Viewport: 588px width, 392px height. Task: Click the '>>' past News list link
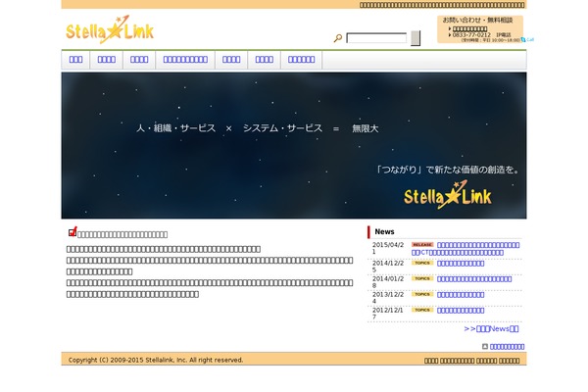[491, 329]
